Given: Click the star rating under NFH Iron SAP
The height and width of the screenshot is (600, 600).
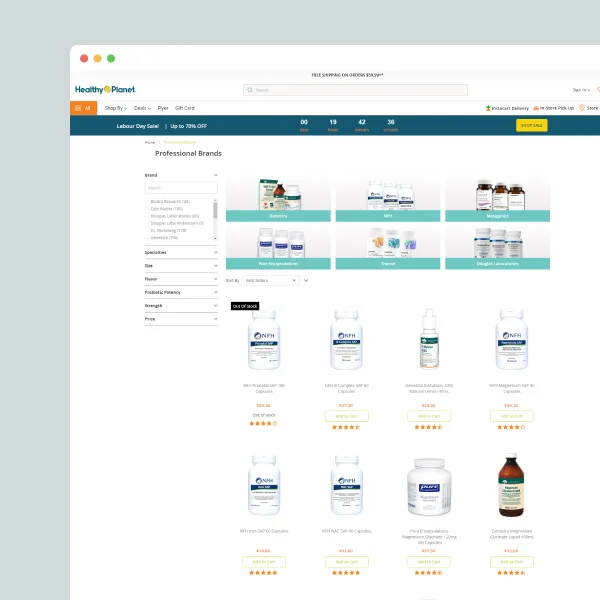Looking at the screenshot, I should (263, 573).
